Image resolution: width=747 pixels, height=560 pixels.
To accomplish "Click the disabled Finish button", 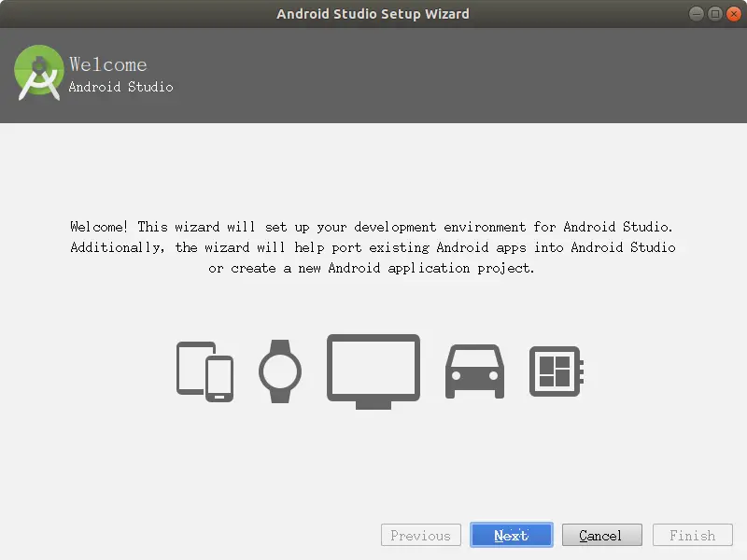I will tap(692, 535).
